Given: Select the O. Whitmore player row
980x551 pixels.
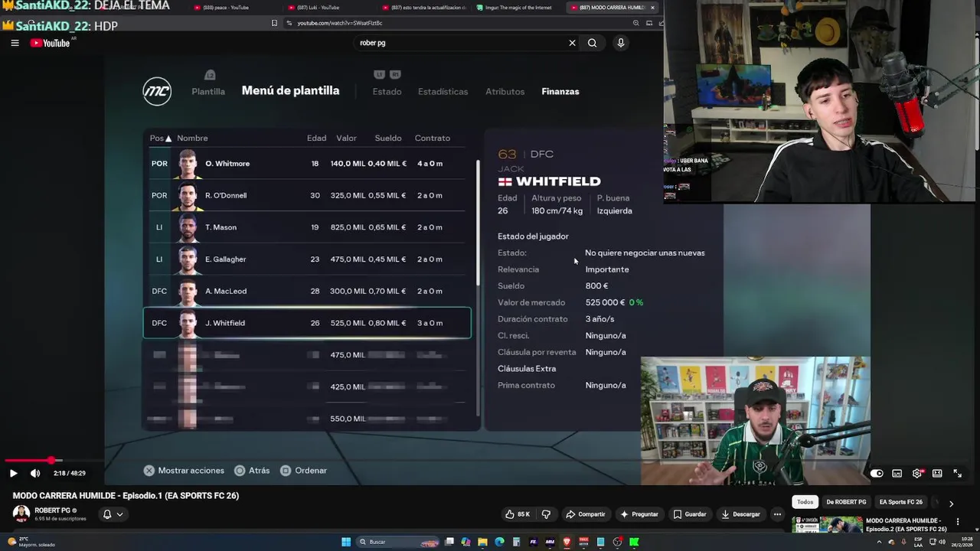Looking at the screenshot, I should pos(307,164).
